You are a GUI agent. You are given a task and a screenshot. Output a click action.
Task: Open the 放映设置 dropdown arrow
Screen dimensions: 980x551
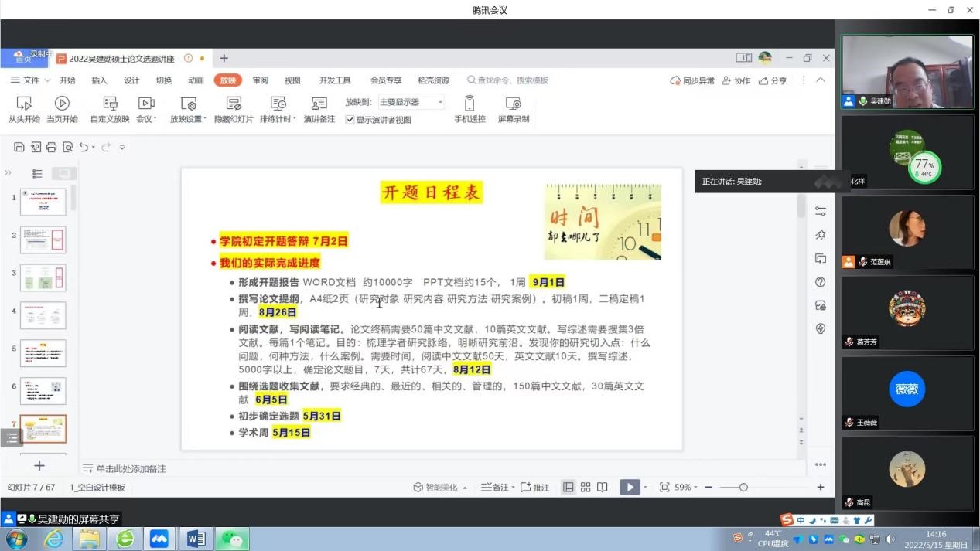205,120
